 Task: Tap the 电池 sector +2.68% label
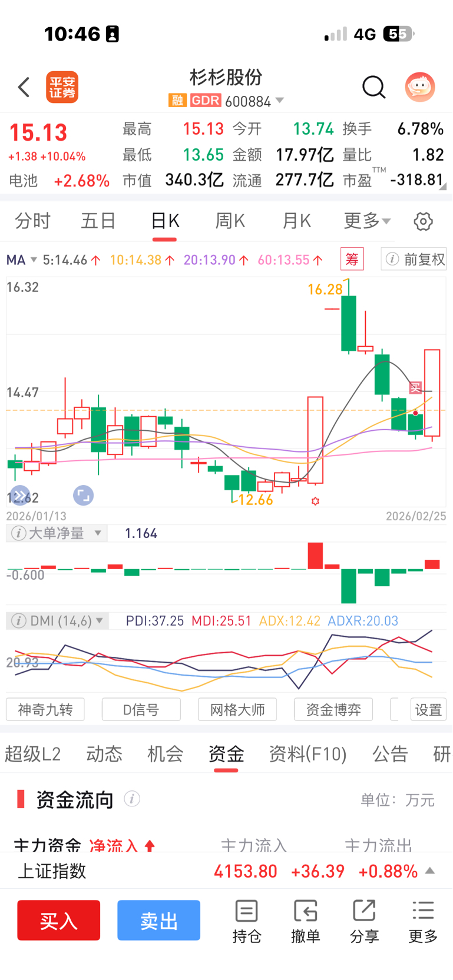pyautogui.click(x=59, y=181)
